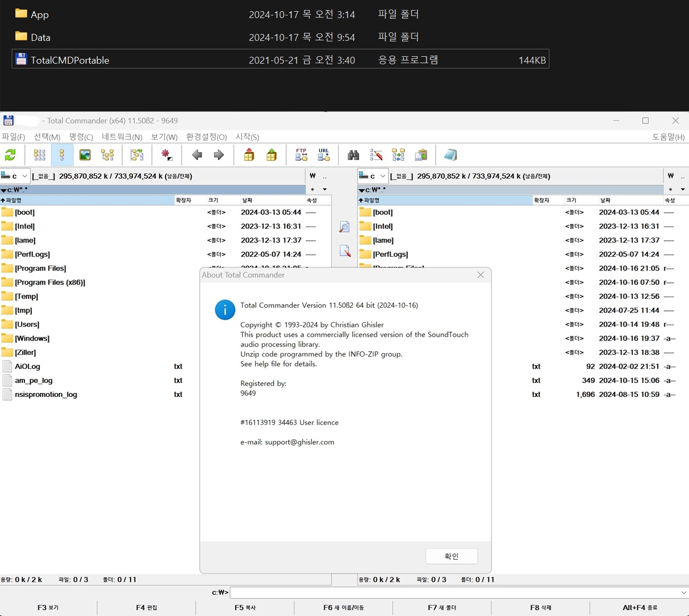Go to root using left panel backslash button
The image size is (689, 616).
pos(313,176)
